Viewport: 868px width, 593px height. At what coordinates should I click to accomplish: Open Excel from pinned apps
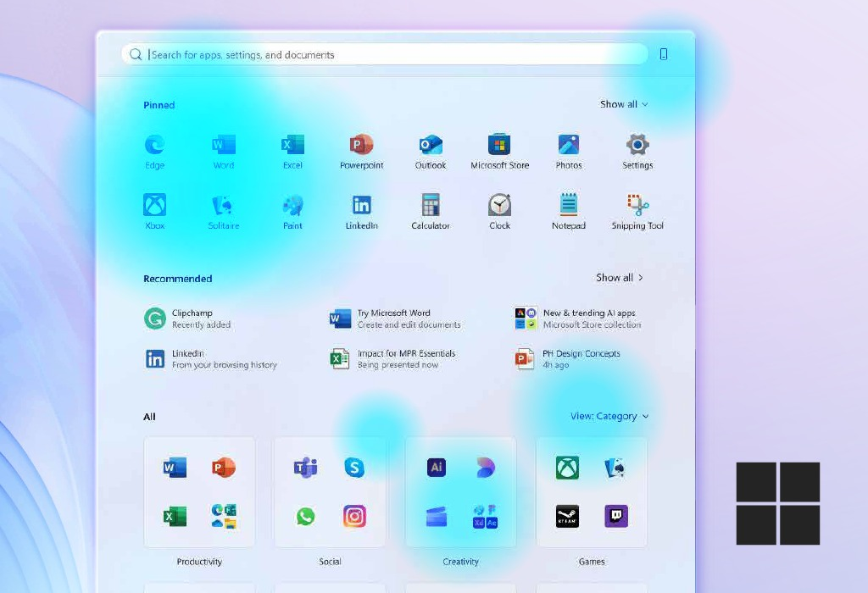click(x=292, y=145)
